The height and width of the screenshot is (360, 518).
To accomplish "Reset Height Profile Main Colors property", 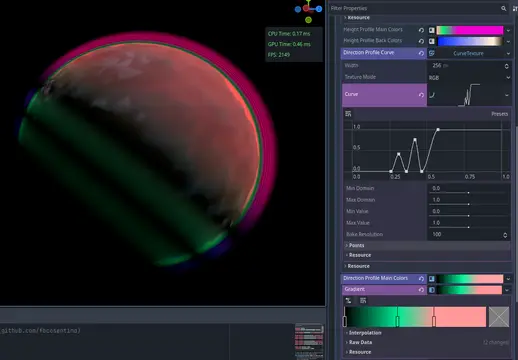I will tap(421, 30).
